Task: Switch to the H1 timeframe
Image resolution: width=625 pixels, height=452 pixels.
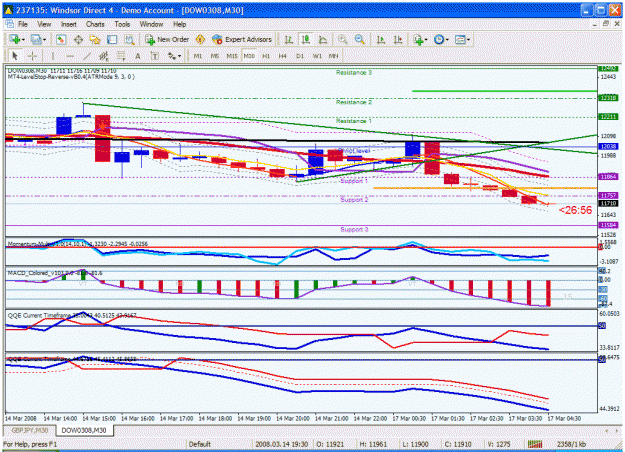Action: 266,56
